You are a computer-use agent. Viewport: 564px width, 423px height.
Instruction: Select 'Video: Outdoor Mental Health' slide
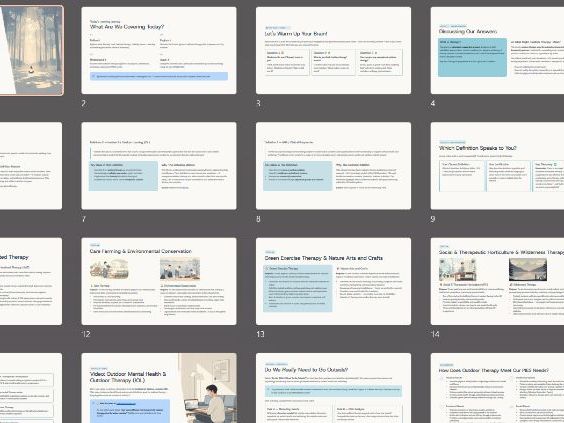(159, 388)
